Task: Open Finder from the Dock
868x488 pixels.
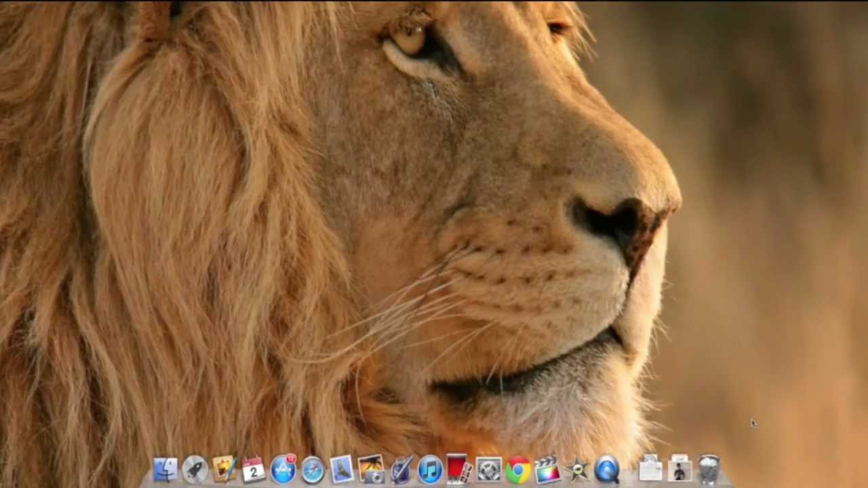Action: coord(165,470)
